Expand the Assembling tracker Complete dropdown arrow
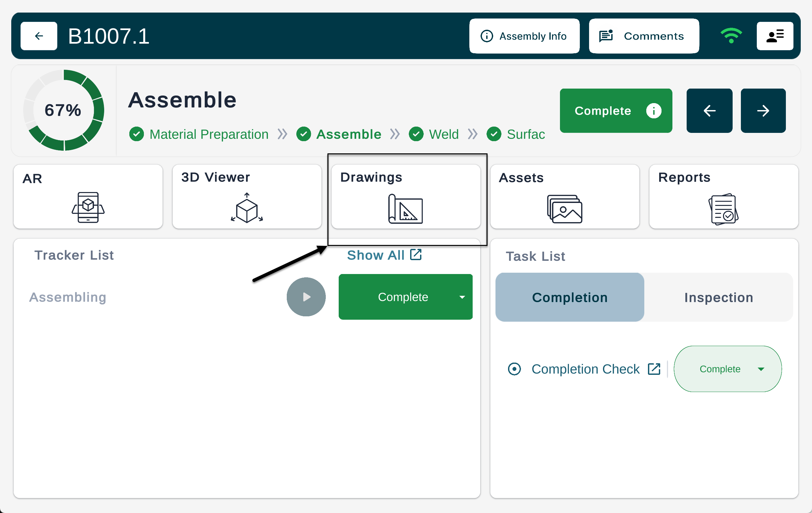Viewport: 812px width, 513px height. [x=462, y=297]
